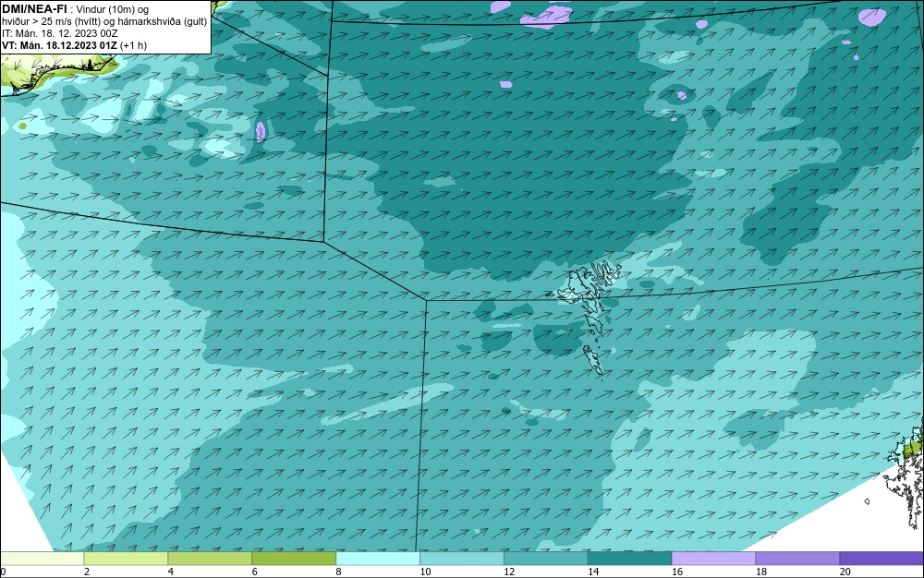Click the legend tick label '14'

click(x=593, y=572)
